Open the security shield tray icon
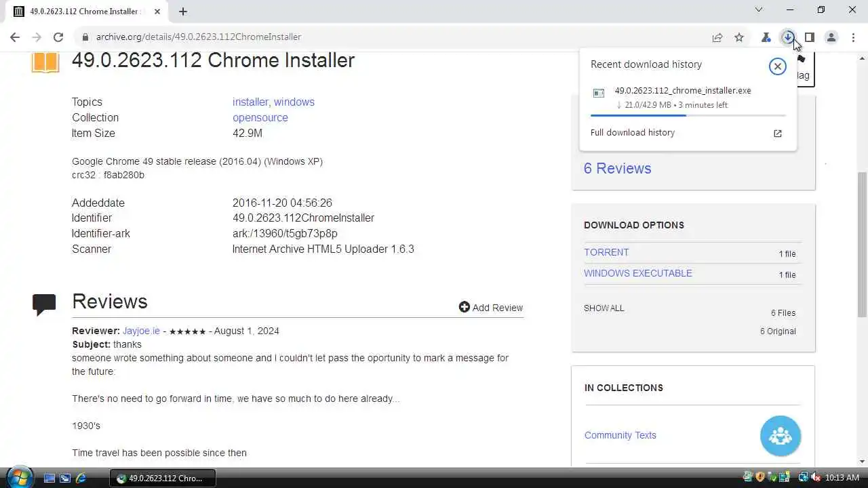This screenshot has height=488, width=868. [x=759, y=477]
